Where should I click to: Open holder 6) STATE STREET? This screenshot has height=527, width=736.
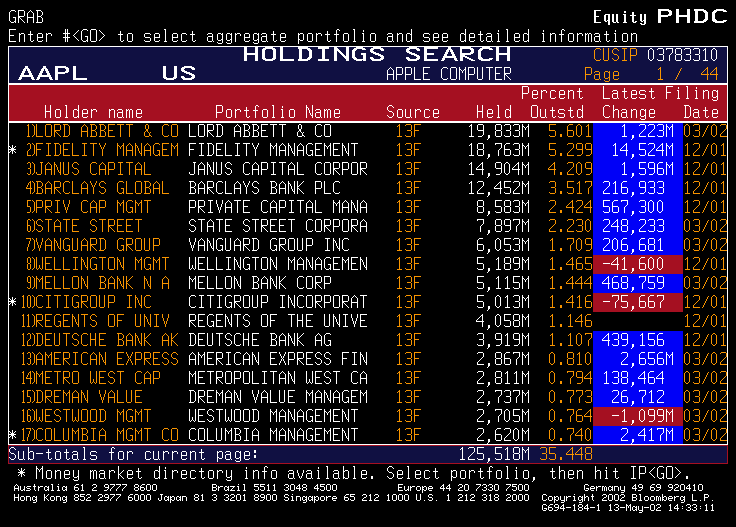coord(84,226)
